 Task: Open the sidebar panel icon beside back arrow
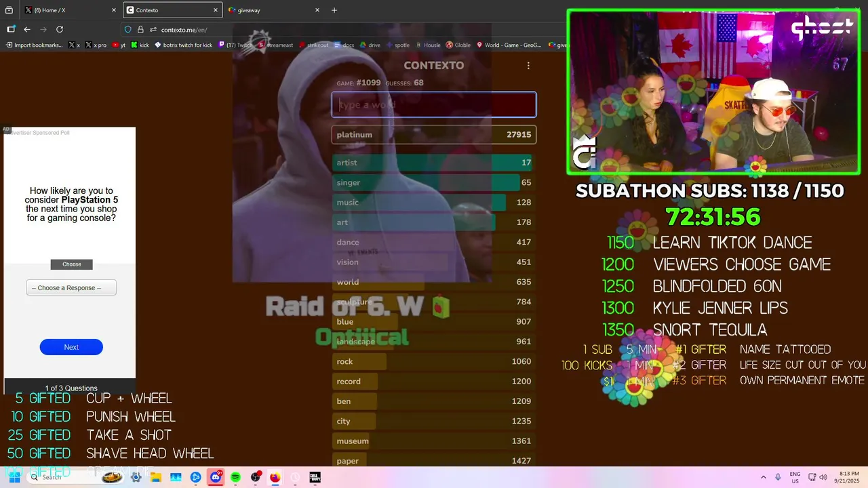click(x=11, y=29)
